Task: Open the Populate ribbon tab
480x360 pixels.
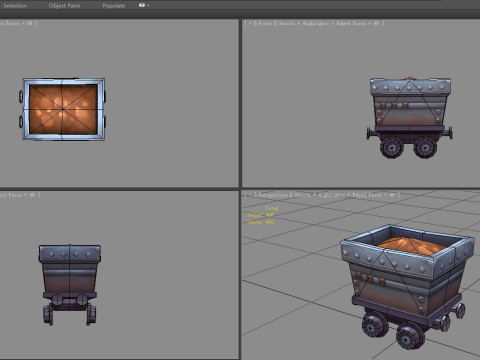Action: point(114,6)
